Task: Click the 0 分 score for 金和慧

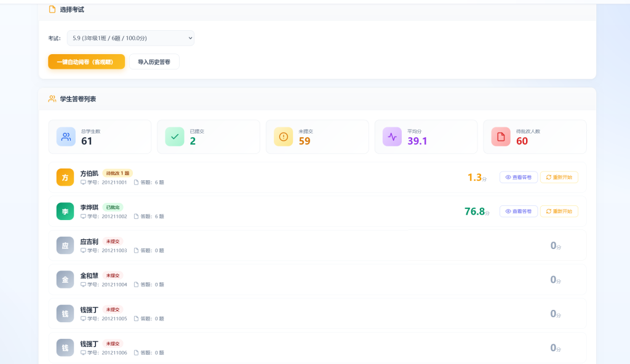Action: pos(556,280)
